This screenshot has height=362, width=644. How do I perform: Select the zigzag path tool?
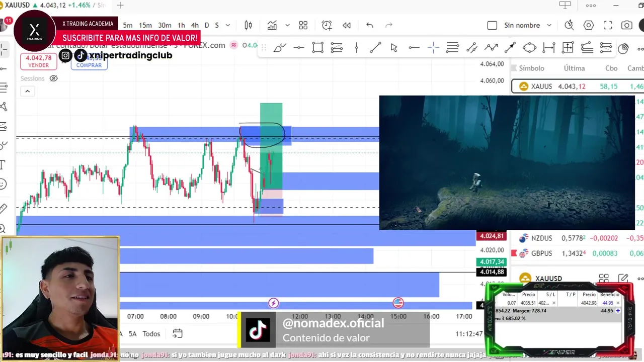pos(491,48)
